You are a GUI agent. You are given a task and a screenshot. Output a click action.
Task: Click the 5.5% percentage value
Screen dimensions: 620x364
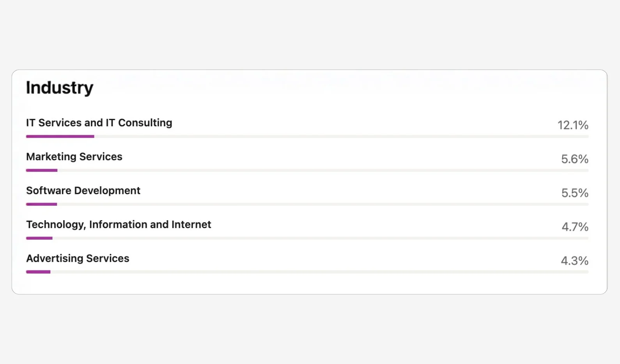pyautogui.click(x=575, y=193)
